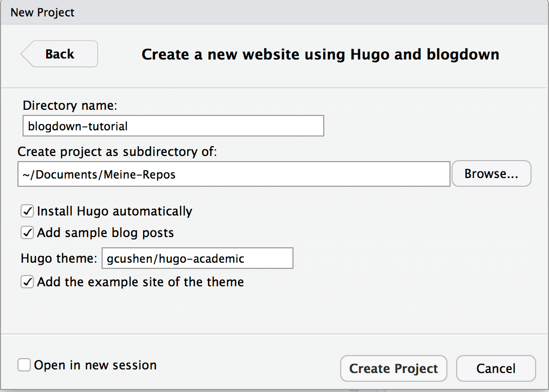Cancel the New Project dialog
The width and height of the screenshot is (549, 392).
(496, 368)
